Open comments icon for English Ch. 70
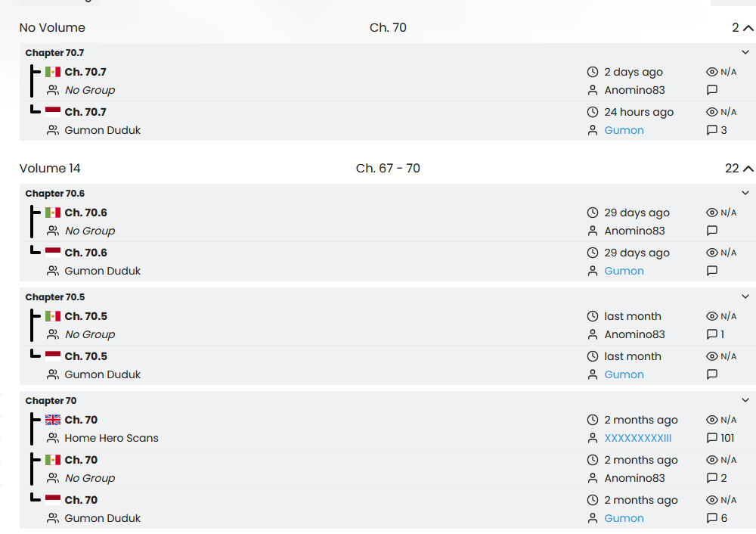This screenshot has width=756, height=534. click(711, 438)
